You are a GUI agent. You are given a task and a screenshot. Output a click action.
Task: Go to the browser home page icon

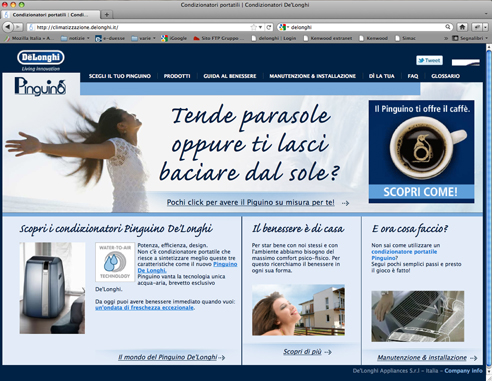tap(462, 27)
